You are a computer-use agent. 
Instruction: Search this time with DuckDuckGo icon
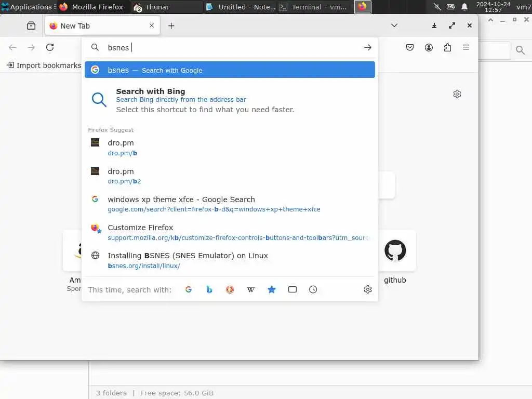click(230, 289)
